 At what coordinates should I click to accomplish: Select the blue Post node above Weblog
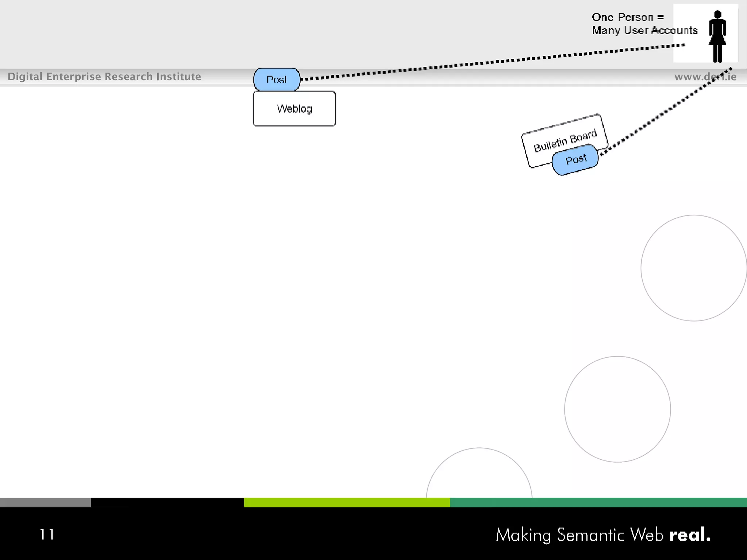276,79
